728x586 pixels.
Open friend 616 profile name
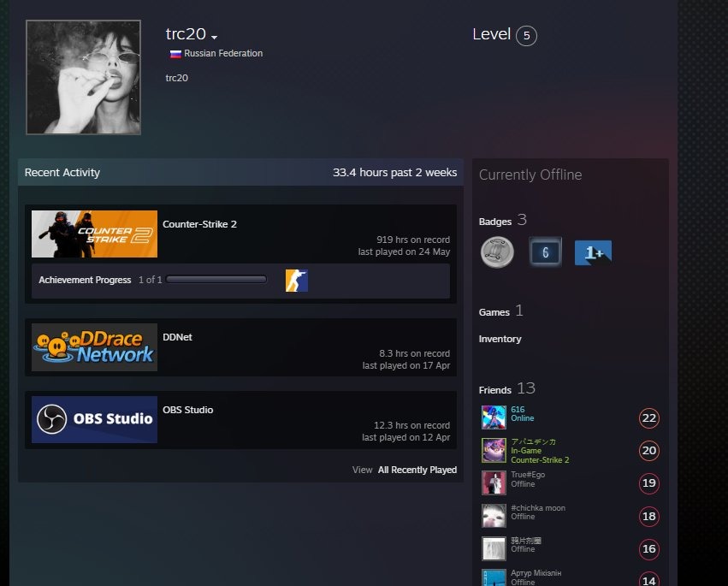(518, 410)
